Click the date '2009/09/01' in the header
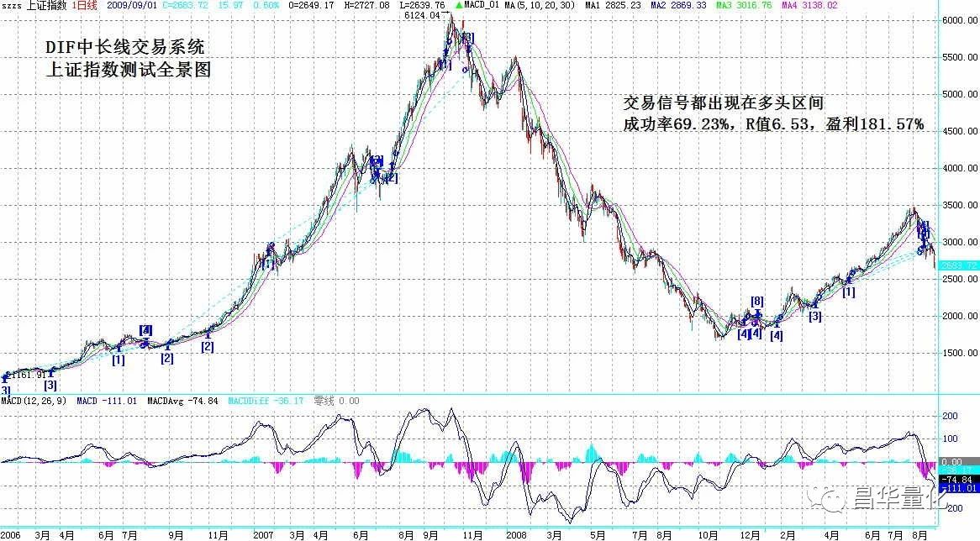Screen dimensions: 980x541 coord(131,5)
